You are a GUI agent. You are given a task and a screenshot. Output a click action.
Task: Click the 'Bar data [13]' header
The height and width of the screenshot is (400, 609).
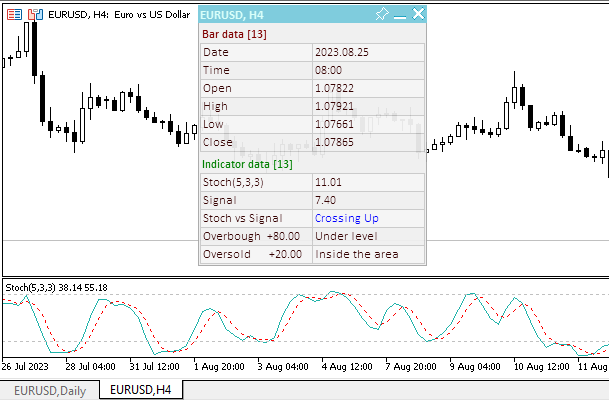(x=234, y=34)
